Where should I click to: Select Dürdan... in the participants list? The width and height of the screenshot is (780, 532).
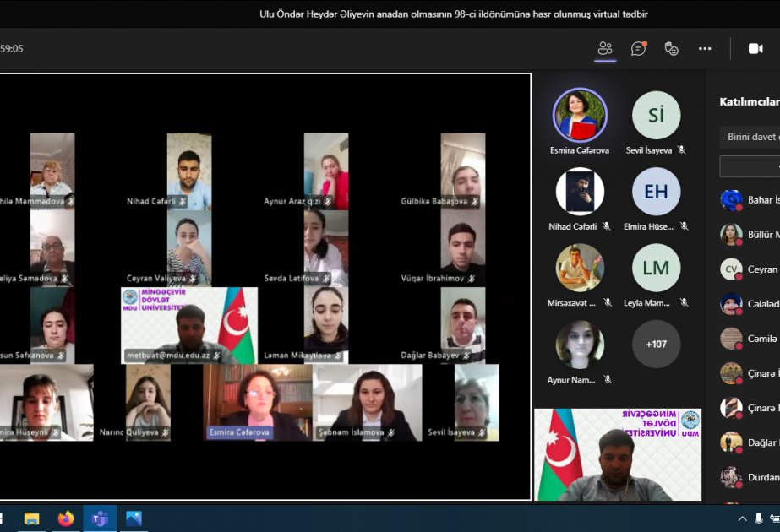750,477
